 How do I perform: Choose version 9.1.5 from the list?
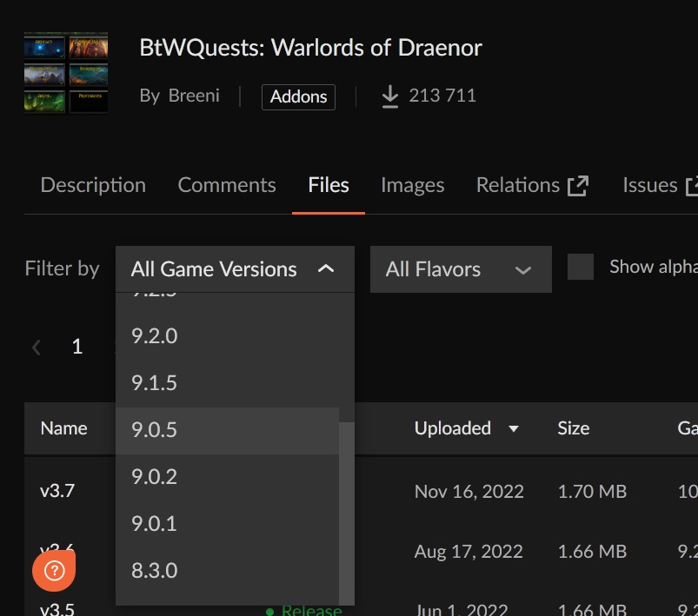point(227,383)
